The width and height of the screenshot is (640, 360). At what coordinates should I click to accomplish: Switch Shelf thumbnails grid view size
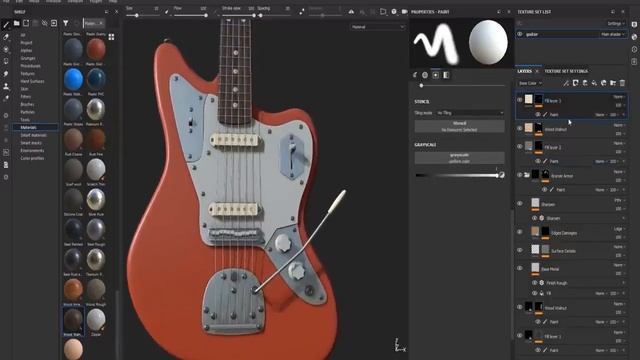pyautogui.click(x=111, y=37)
